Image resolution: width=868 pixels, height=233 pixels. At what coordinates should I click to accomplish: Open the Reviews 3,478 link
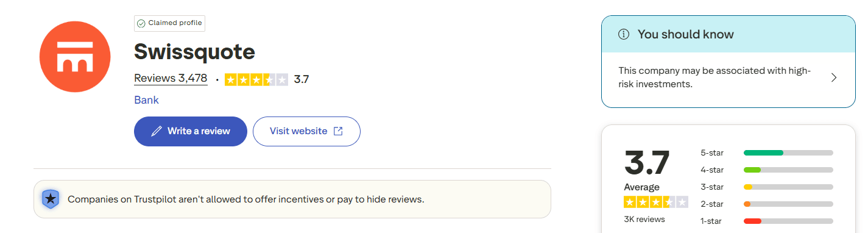tap(171, 79)
